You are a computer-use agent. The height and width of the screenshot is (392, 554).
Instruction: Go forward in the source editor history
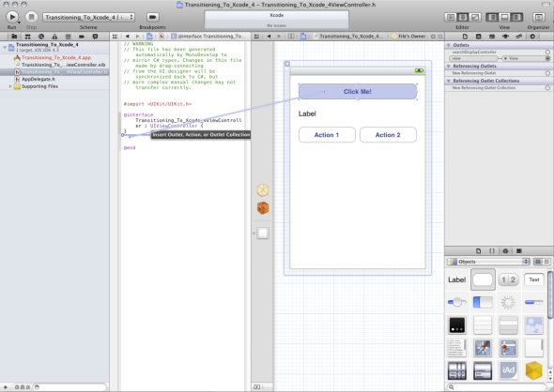point(138,37)
